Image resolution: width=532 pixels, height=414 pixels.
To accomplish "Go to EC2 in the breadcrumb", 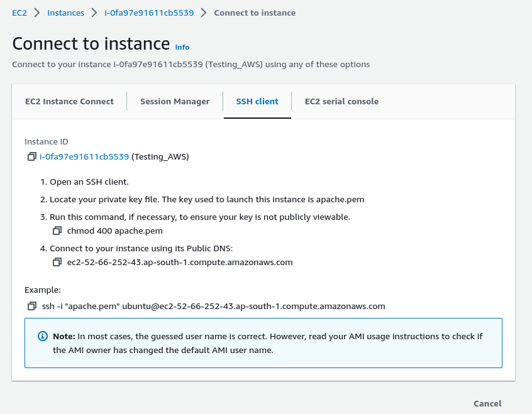I will click(x=19, y=13).
